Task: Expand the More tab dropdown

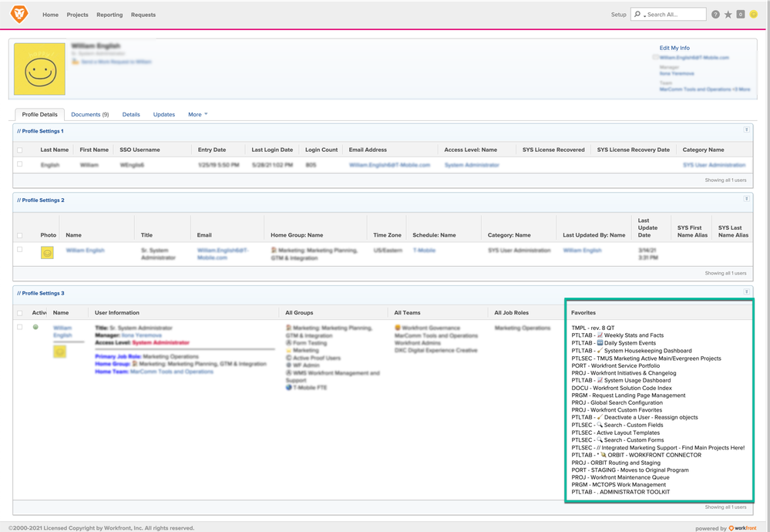Action: (197, 114)
